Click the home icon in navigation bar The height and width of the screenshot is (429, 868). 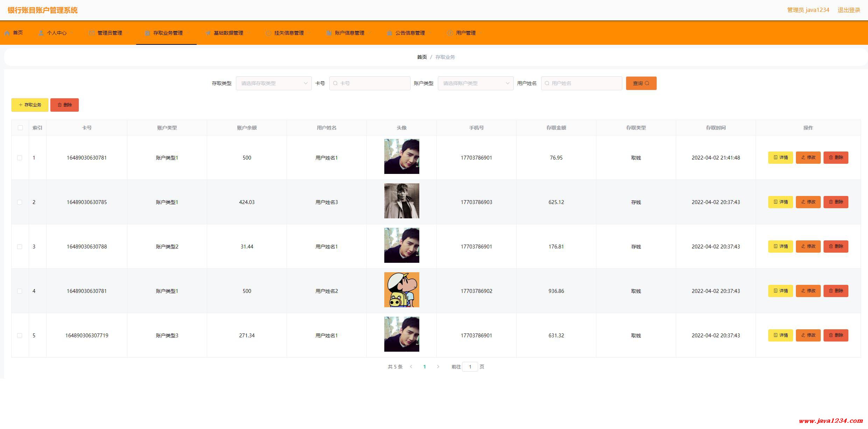click(x=7, y=33)
